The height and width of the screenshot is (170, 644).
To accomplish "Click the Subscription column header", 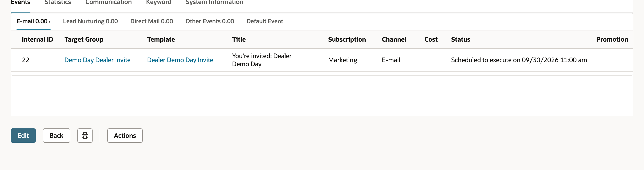I will [347, 40].
